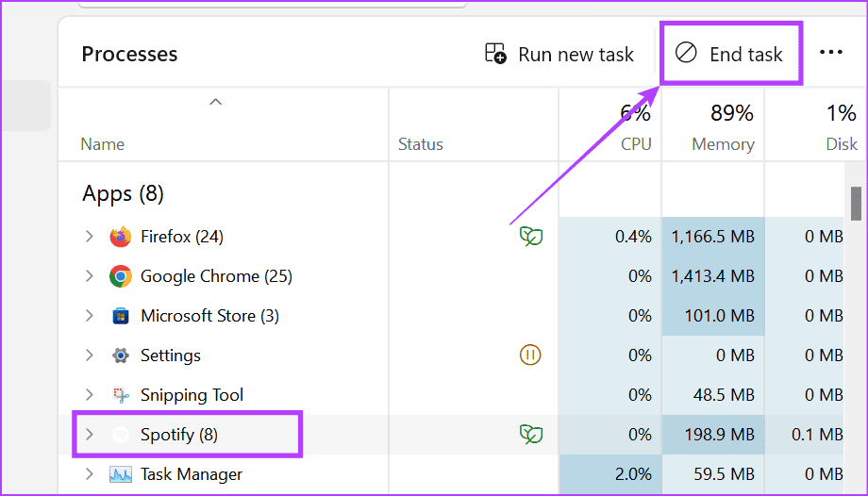Click the Snipping Tool app icon
The width and height of the screenshot is (868, 496).
(x=120, y=395)
